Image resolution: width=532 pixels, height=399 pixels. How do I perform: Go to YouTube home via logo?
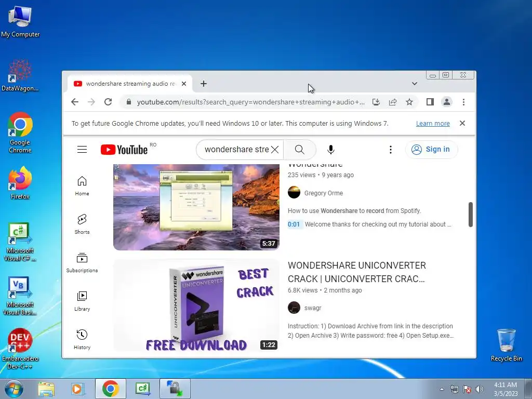pyautogui.click(x=124, y=149)
